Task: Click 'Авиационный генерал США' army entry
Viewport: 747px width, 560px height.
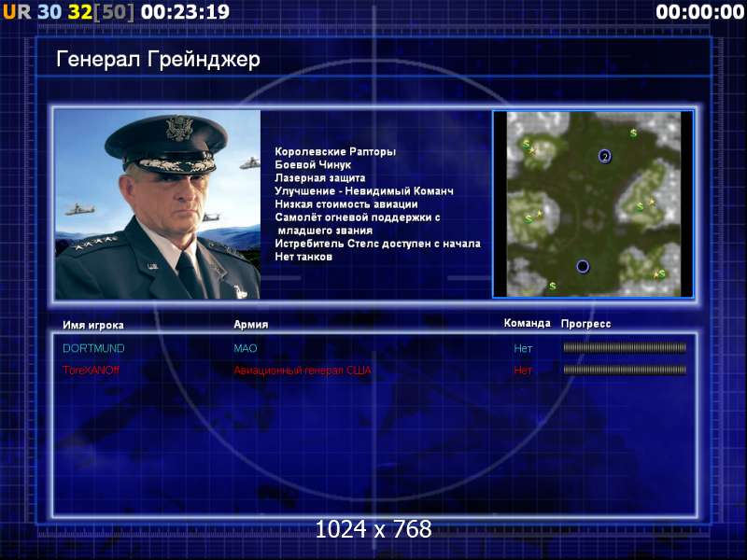Action: click(x=303, y=370)
